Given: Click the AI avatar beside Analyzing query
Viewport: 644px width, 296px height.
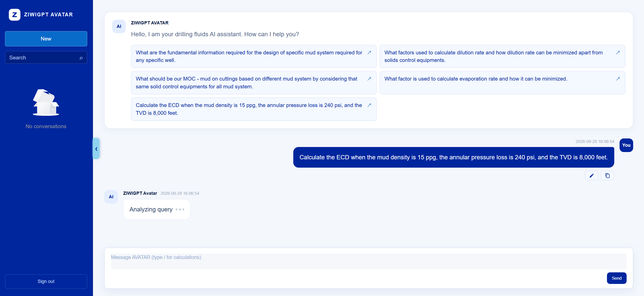Looking at the screenshot, I should coord(111,197).
